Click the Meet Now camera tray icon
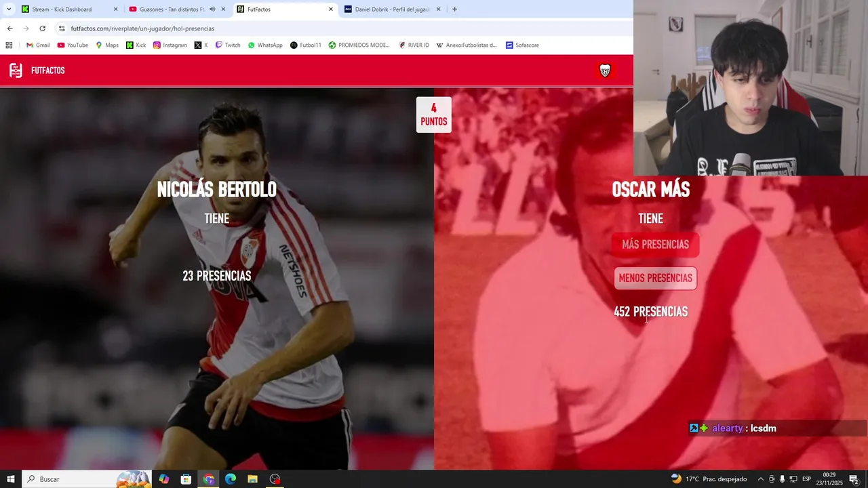 [x=772, y=479]
